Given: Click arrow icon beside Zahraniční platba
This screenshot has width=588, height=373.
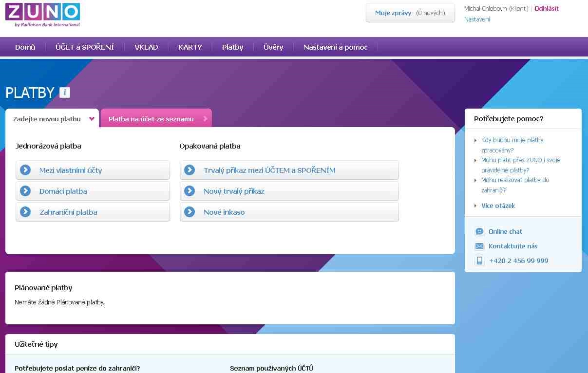Looking at the screenshot, I should tap(25, 212).
